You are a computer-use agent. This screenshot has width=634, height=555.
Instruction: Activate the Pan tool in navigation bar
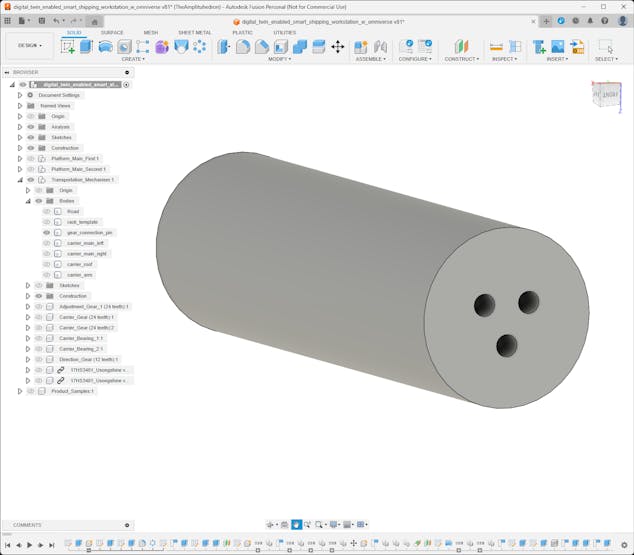click(x=297, y=524)
